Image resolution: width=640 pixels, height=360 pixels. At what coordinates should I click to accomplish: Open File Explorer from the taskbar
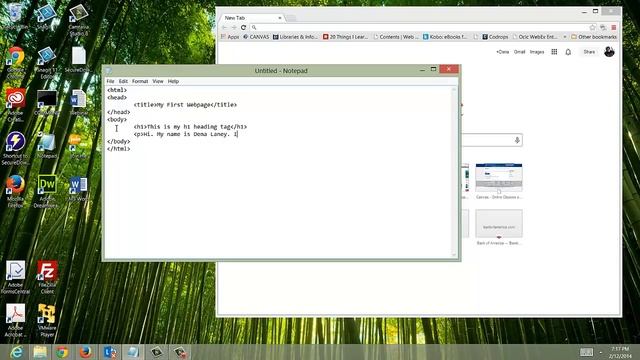click(x=40, y=352)
